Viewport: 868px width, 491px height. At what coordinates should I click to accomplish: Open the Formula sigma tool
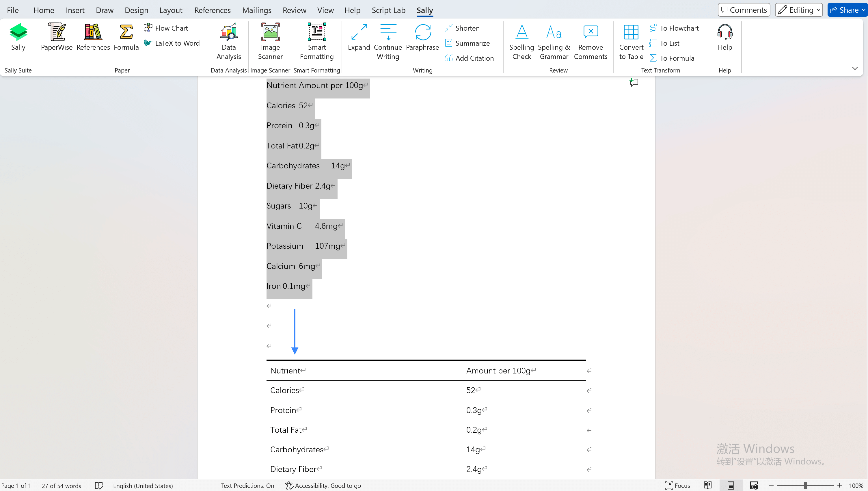pyautogui.click(x=126, y=37)
